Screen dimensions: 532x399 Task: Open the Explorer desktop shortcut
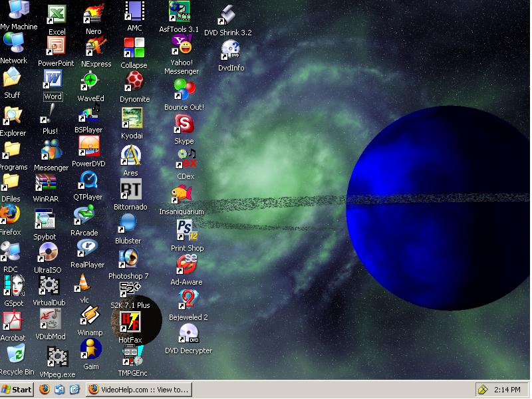pyautogui.click(x=13, y=115)
